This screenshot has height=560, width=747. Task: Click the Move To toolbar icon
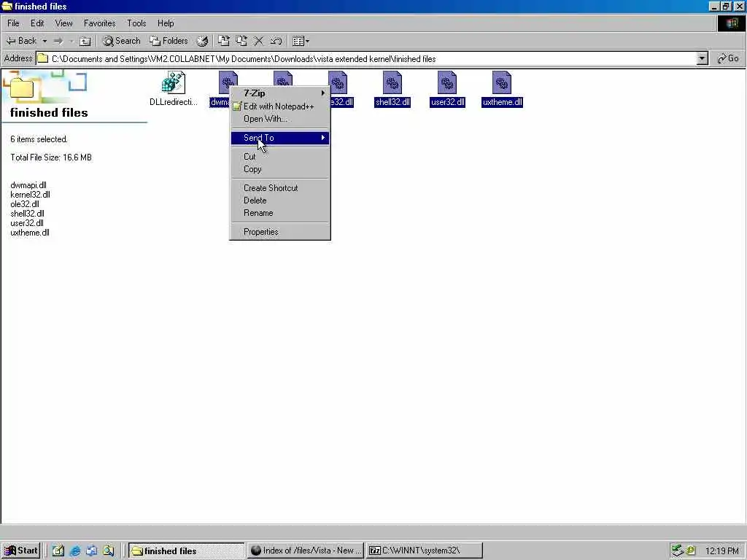(x=223, y=41)
